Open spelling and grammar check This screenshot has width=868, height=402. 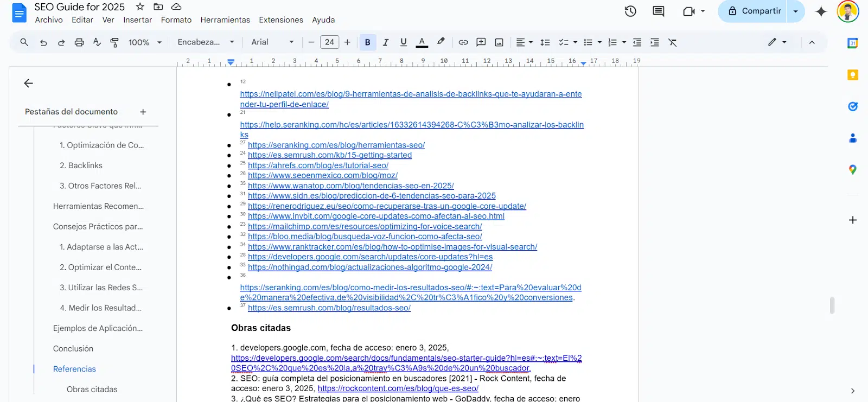(x=97, y=42)
